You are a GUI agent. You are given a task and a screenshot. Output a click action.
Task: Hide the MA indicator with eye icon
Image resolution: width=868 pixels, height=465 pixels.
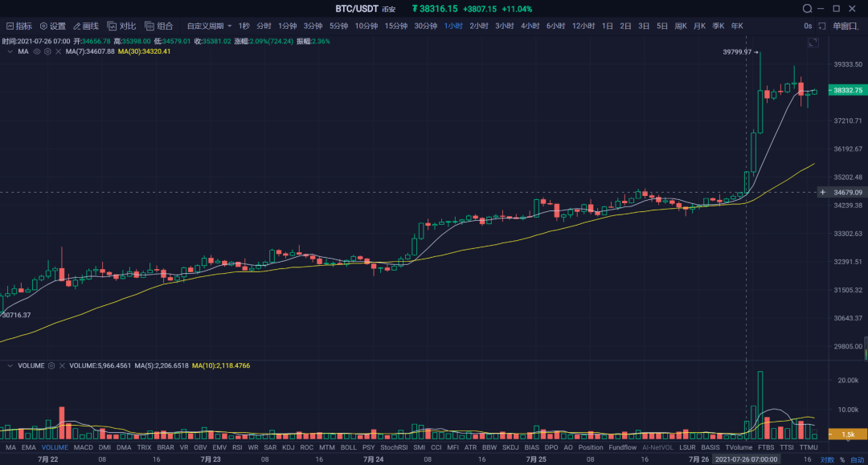point(37,51)
